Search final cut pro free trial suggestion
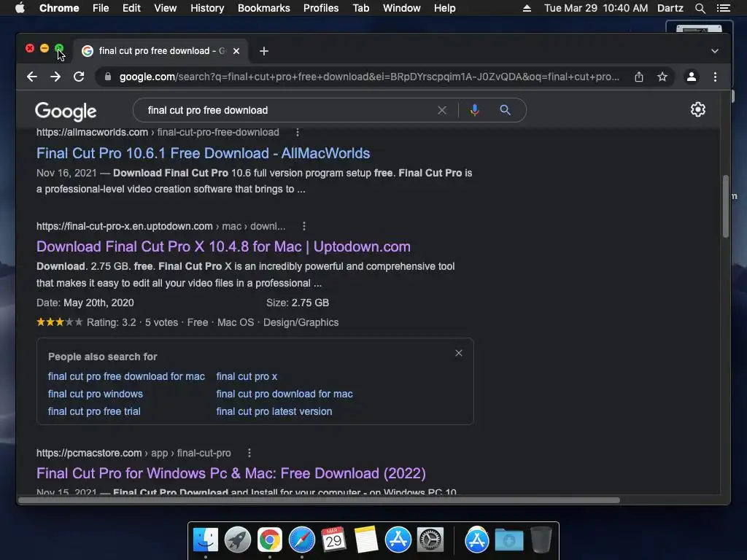 94,411
